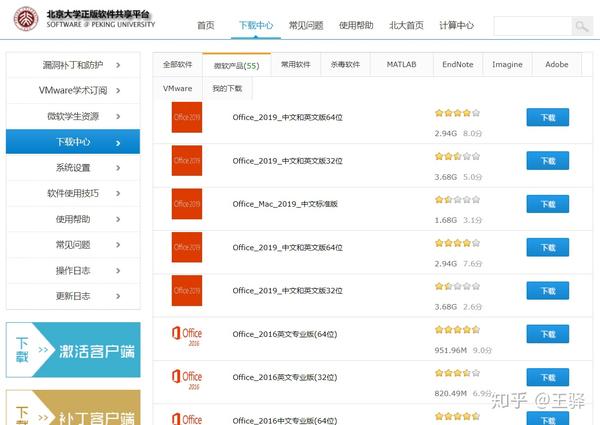Switch to the 微软产品(55) tab
600x425 pixels.
click(x=236, y=65)
